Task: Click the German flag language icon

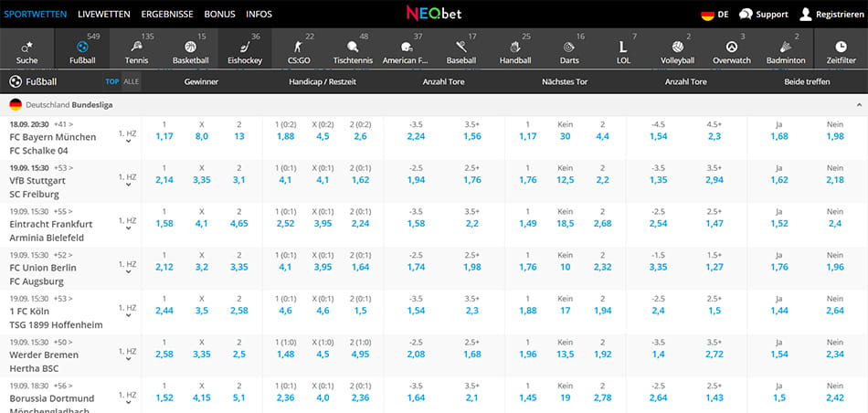Action: tap(707, 15)
